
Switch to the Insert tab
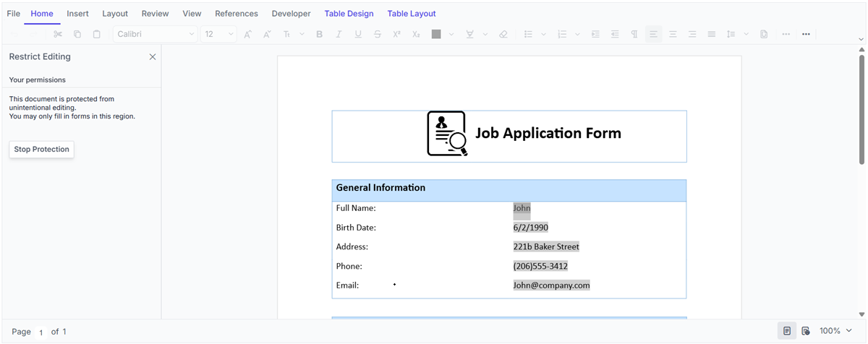pos(77,14)
